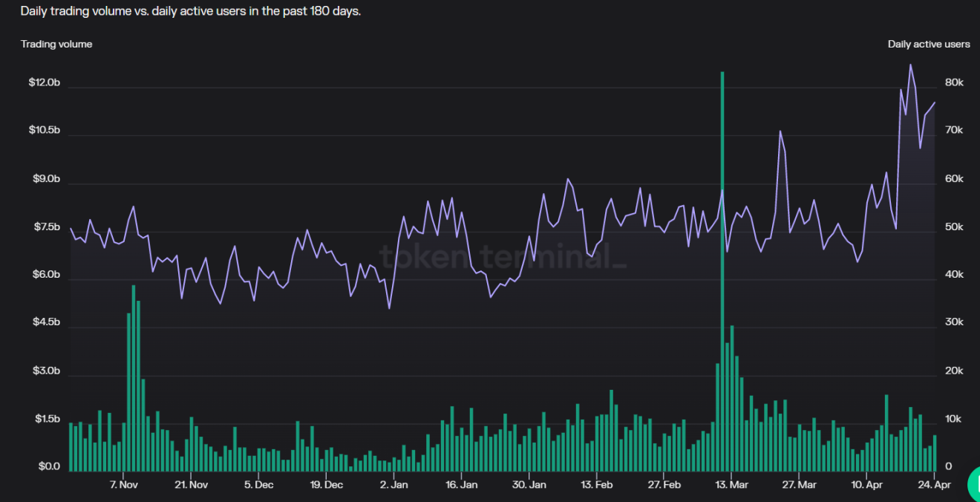Select the 30. Jan date label
The image size is (980, 502).
(x=529, y=485)
